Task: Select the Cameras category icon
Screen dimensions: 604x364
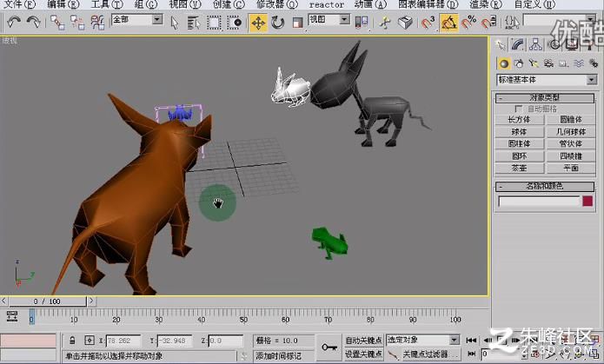Action: (x=548, y=63)
